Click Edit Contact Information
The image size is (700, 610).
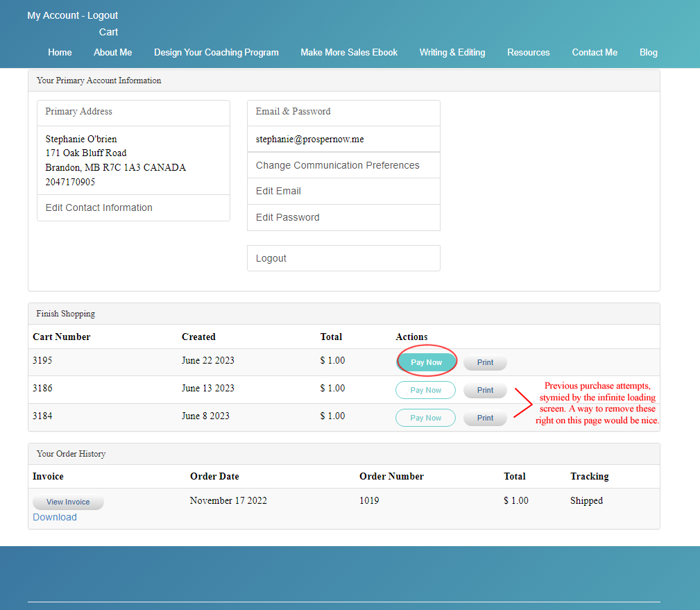click(x=133, y=207)
